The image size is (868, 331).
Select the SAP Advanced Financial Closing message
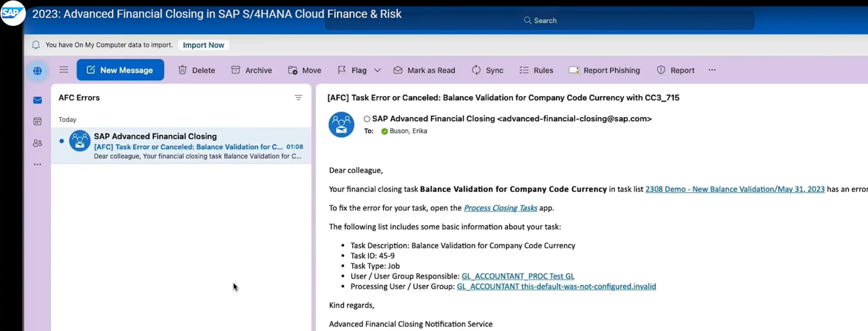181,146
